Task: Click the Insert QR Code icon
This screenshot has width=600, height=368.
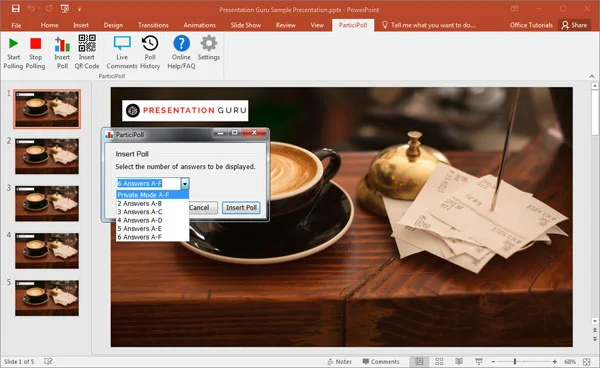Action: pyautogui.click(x=87, y=43)
